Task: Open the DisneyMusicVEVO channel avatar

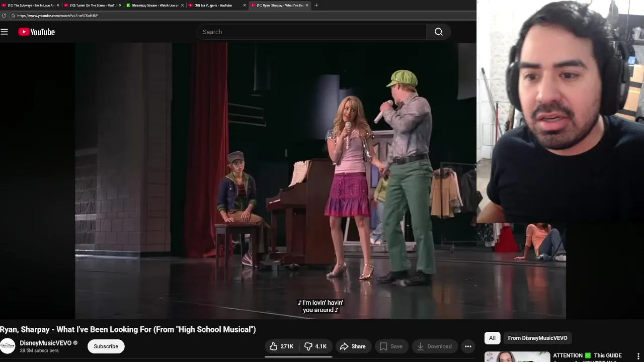Action: click(x=8, y=346)
